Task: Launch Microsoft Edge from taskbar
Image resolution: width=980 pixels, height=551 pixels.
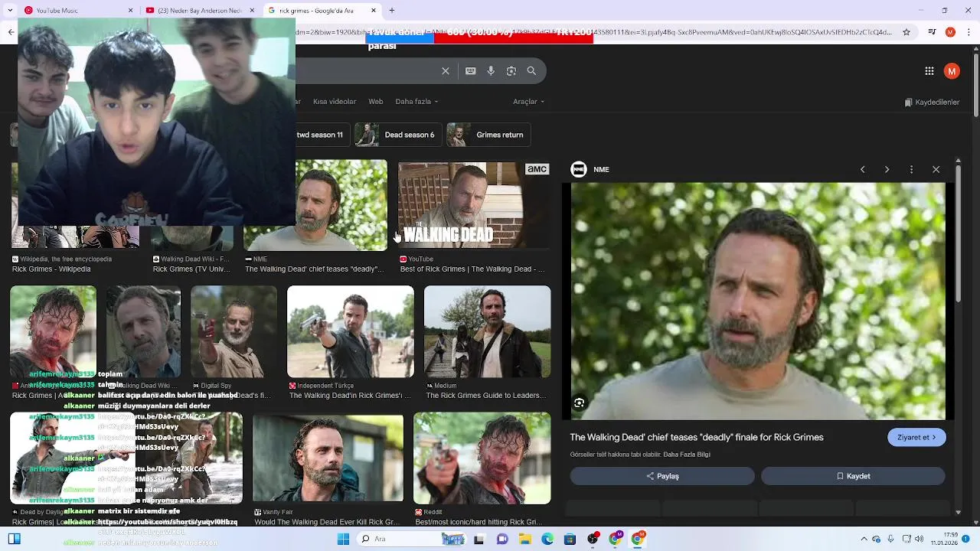Action: (547, 539)
